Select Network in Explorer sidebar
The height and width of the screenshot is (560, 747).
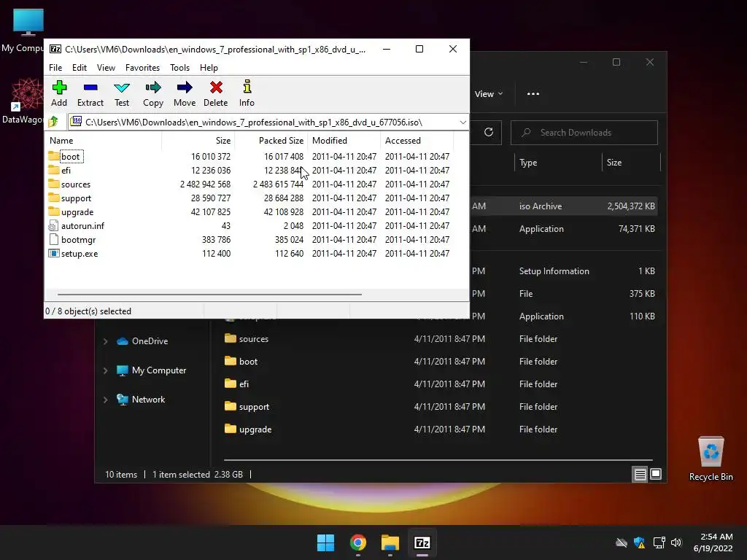pos(141,399)
